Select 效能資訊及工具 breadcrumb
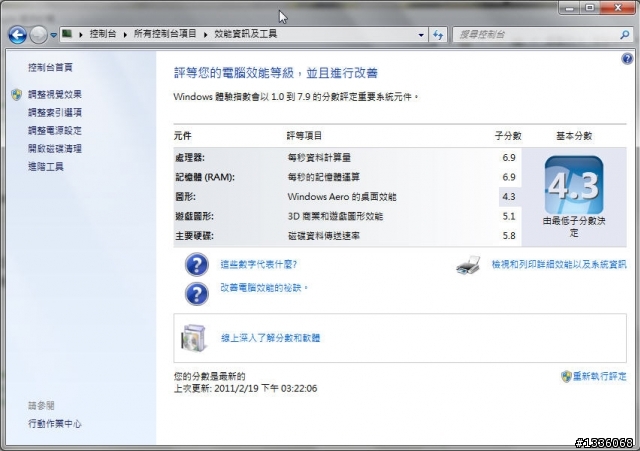Screen dimensions: 640x451 246,34
